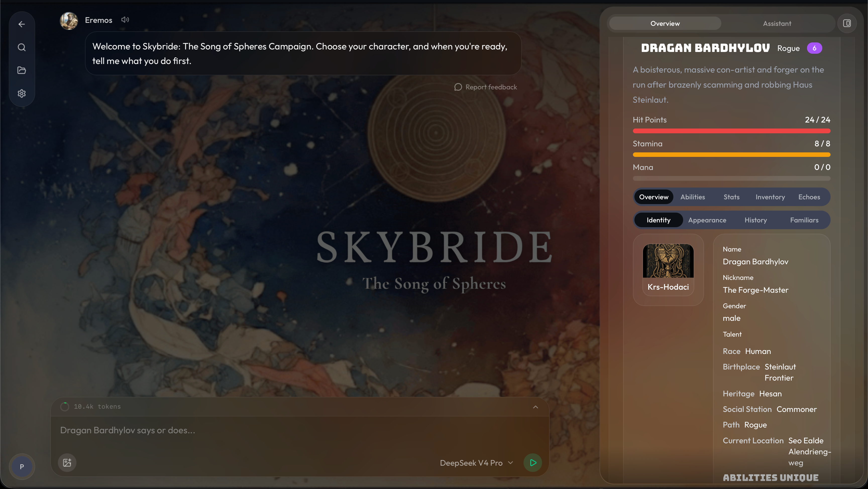Open the DeepSeek V4 Pro model dropdown
This screenshot has width=868, height=489.
[476, 463]
